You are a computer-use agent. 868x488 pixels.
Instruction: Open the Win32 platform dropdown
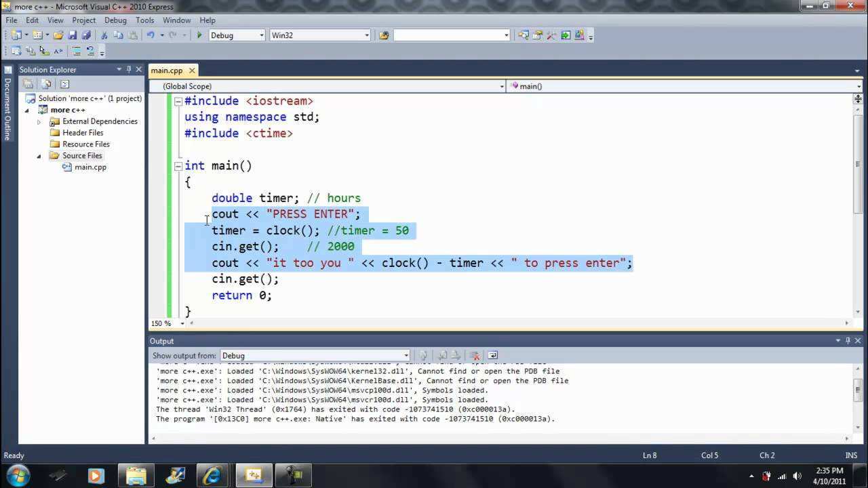367,35
